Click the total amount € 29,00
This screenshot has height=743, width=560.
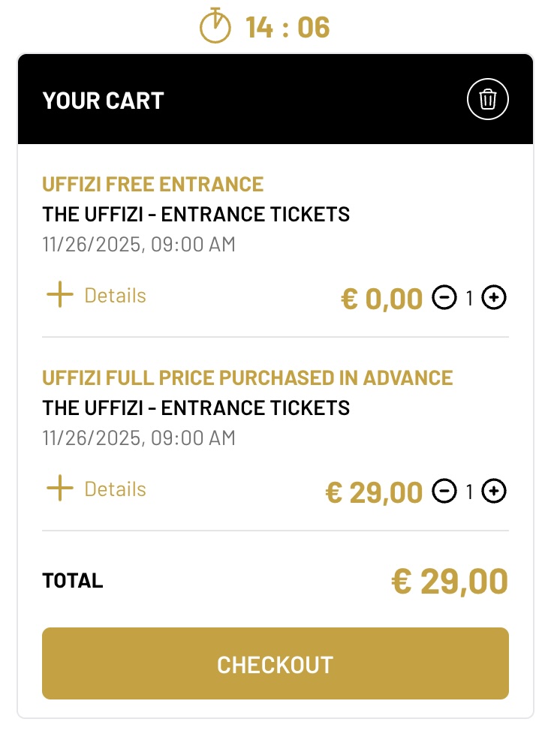(x=450, y=582)
